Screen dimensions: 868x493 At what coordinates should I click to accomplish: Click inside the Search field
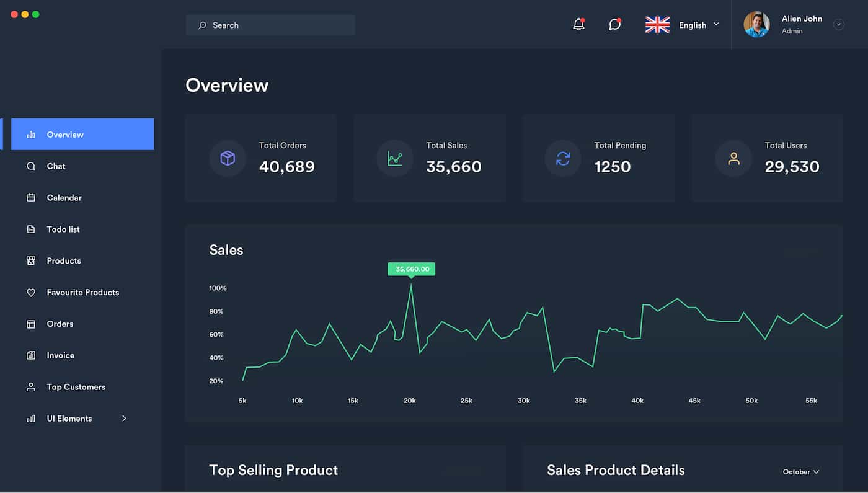click(271, 25)
